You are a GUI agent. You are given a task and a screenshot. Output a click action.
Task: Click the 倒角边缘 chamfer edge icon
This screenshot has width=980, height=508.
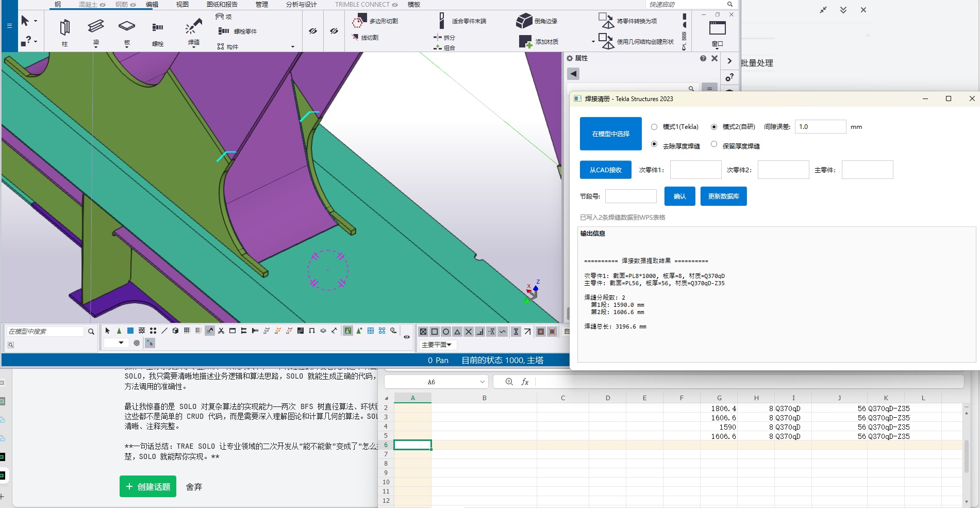[524, 21]
